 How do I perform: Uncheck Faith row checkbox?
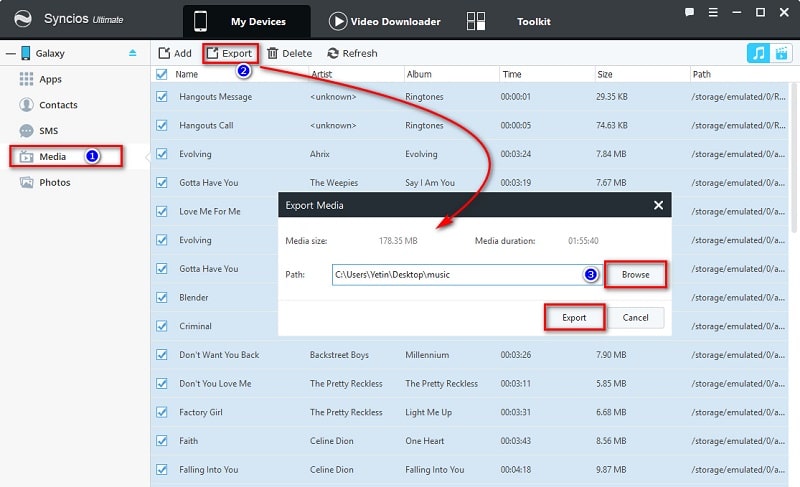(162, 441)
